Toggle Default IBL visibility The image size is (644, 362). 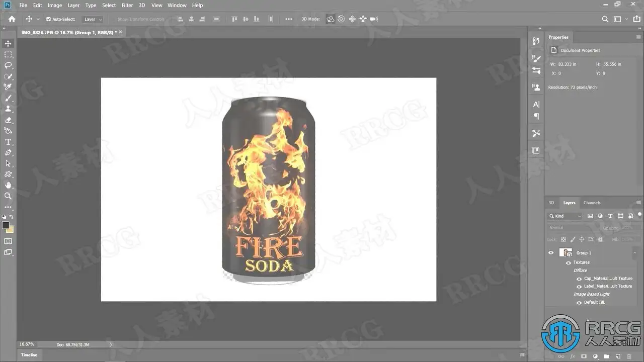579,302
